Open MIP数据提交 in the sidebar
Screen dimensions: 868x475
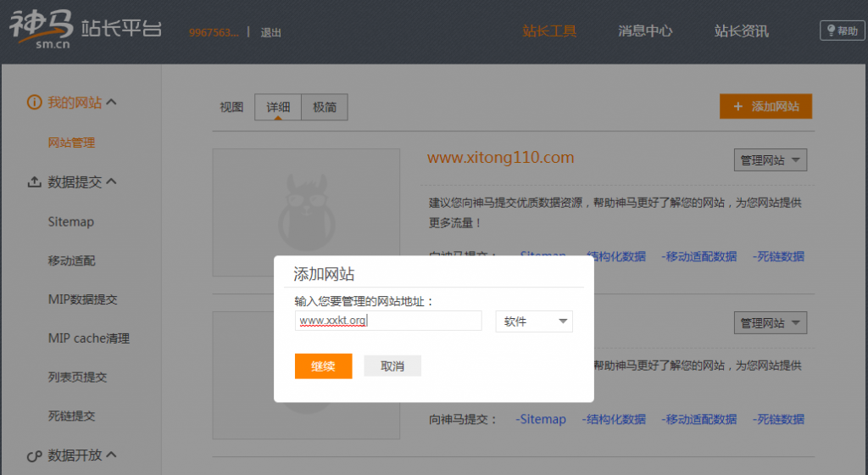[x=82, y=299]
